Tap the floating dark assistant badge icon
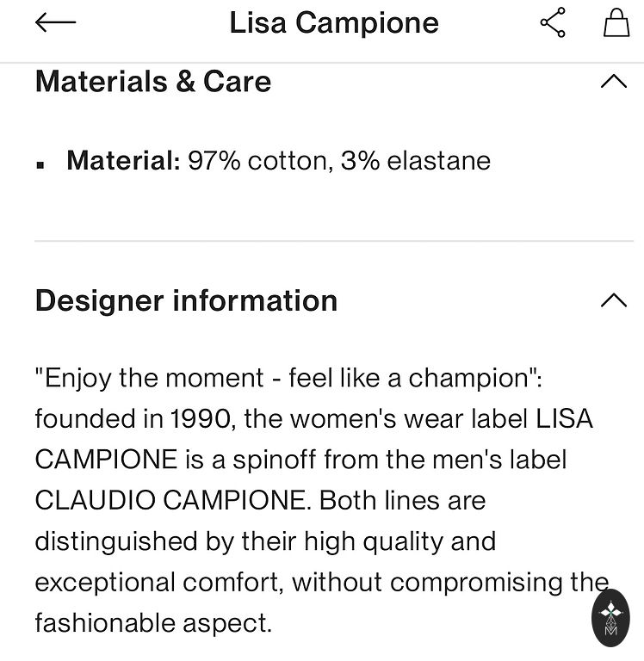The width and height of the screenshot is (644, 661). [x=611, y=616]
